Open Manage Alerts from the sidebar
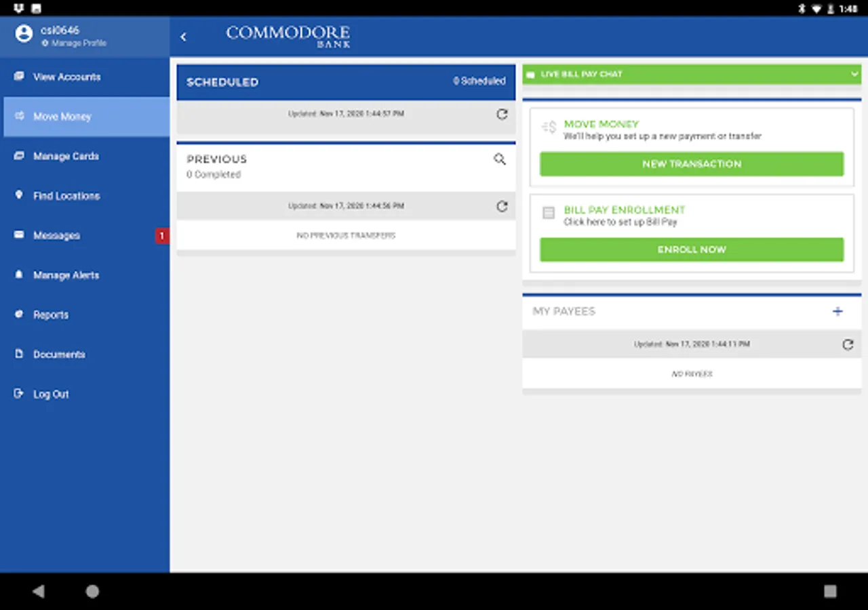This screenshot has width=868, height=610. click(x=85, y=275)
